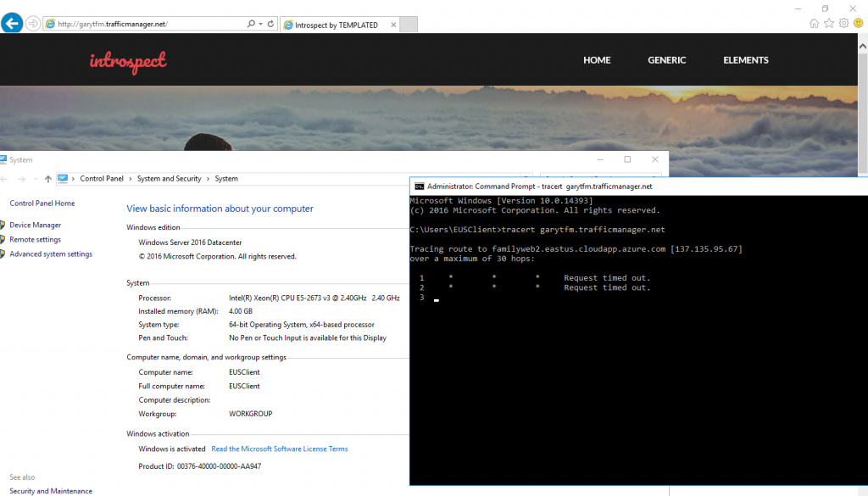Click the browser back arrow button
This screenshot has width=868, height=496.
coord(12,23)
